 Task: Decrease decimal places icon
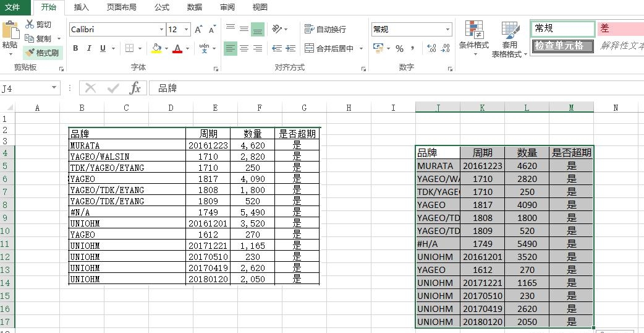pos(446,48)
